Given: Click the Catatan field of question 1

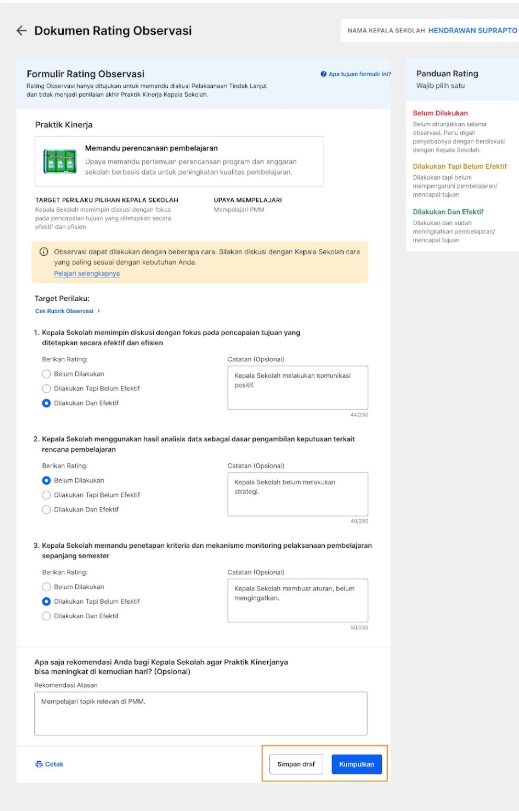Looking at the screenshot, I should pos(298,387).
